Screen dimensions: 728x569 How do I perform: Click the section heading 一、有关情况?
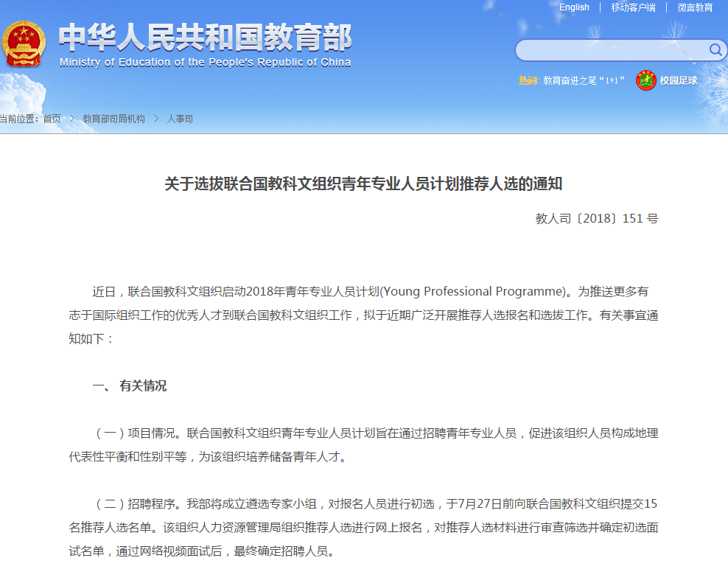(130, 386)
